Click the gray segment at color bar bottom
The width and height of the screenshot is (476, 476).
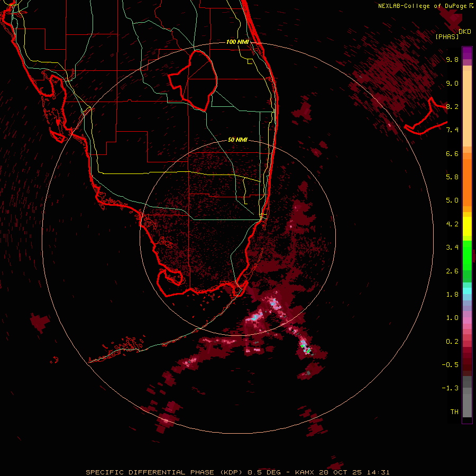[x=467, y=402]
